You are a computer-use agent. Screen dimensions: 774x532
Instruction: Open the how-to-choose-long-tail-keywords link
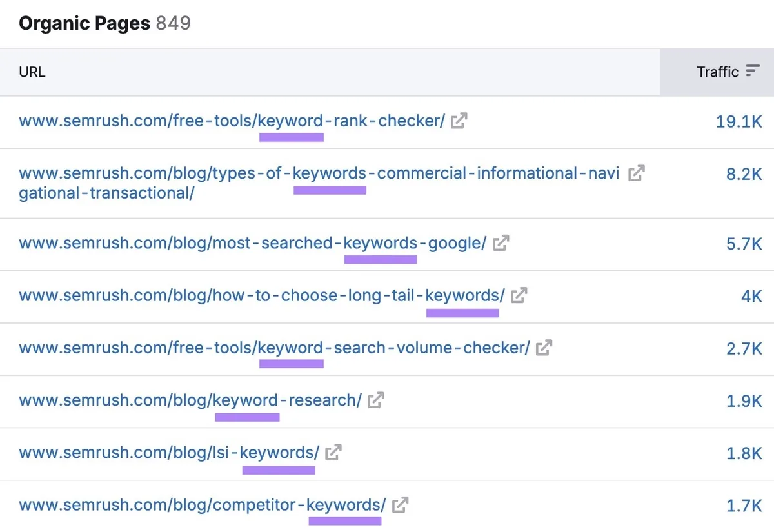click(262, 295)
